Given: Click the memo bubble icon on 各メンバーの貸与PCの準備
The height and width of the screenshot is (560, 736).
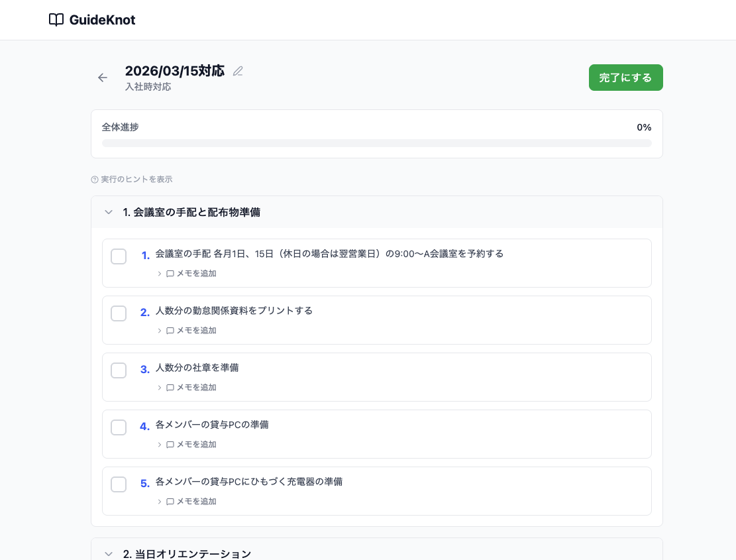Looking at the screenshot, I should [171, 444].
